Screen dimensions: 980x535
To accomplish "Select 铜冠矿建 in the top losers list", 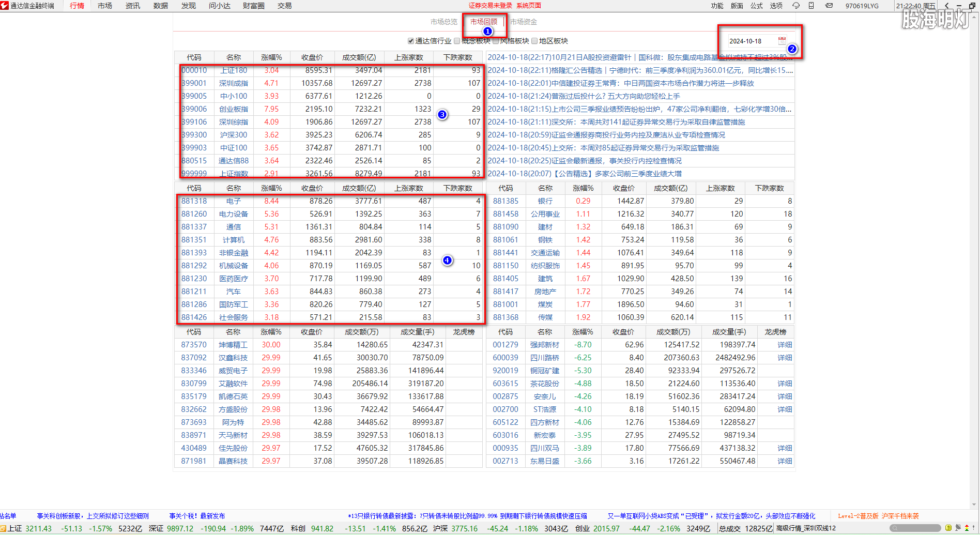I will click(x=545, y=371).
